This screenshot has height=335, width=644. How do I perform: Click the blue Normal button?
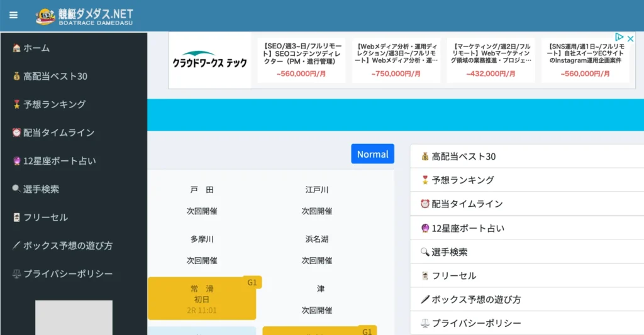pos(372,154)
